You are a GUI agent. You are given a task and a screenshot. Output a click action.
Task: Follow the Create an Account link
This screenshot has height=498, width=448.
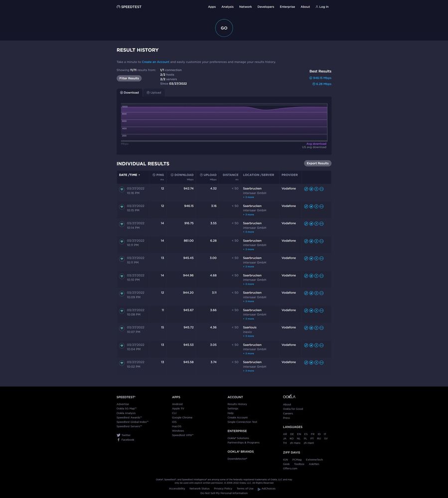pos(155,62)
